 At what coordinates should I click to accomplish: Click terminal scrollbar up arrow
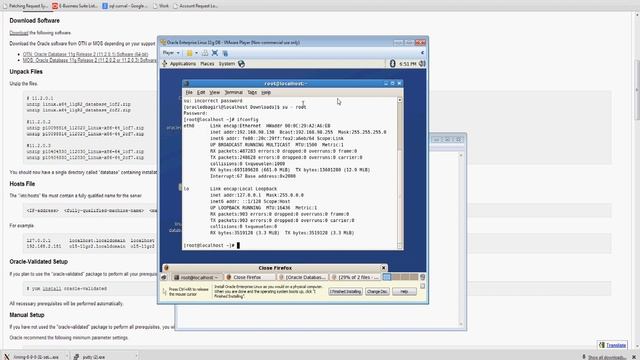(400, 100)
